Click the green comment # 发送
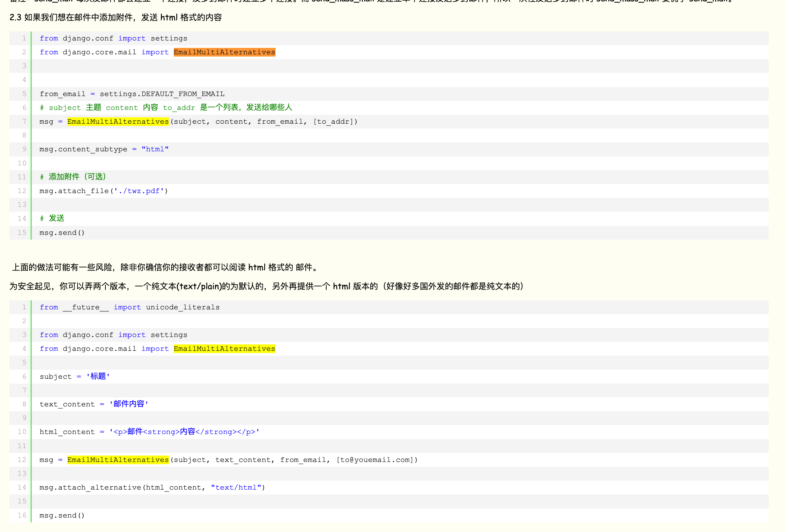Screen dimensions: 785x532 pyautogui.click(x=52, y=218)
